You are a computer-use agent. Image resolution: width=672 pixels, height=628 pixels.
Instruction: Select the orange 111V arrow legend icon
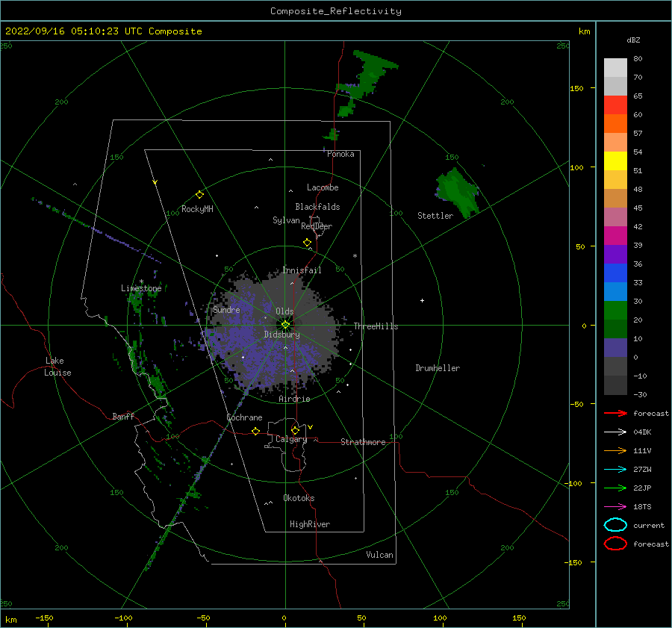(615, 450)
